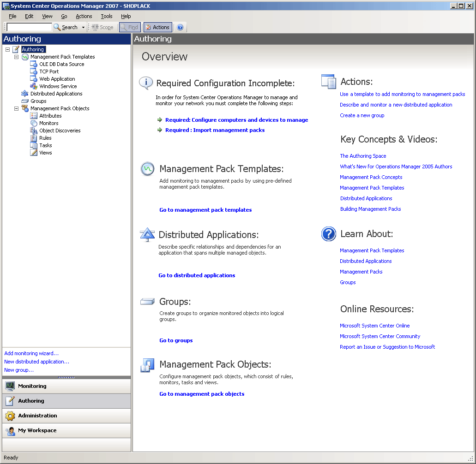This screenshot has height=464, width=476.
Task: Open the Search dropdown arrow
Action: coord(83,27)
